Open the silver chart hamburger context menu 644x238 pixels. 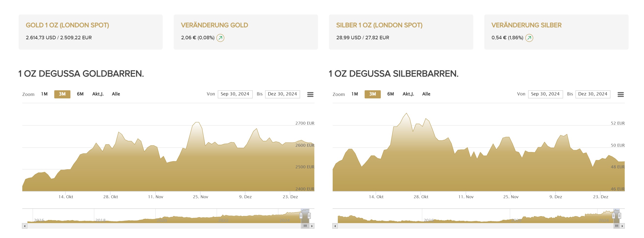[620, 94]
